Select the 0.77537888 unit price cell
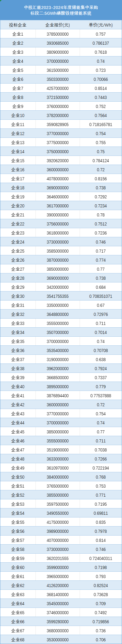122x644 pixels. (101, 396)
